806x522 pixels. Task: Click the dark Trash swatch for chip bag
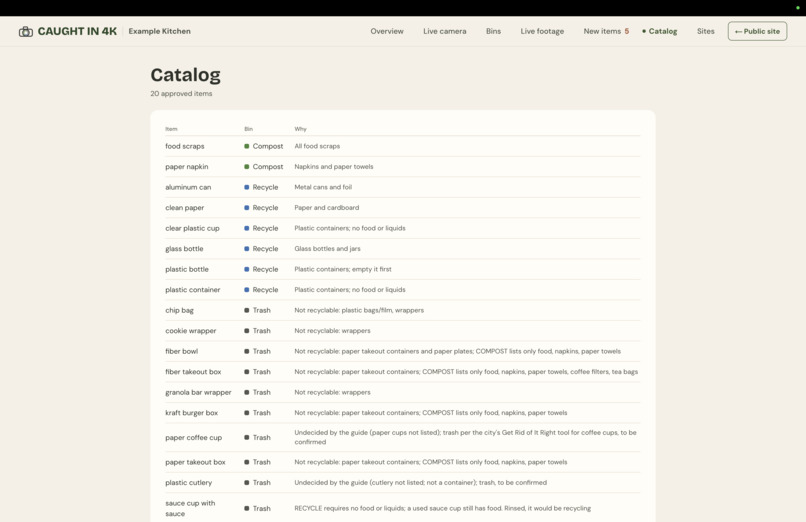(247, 311)
